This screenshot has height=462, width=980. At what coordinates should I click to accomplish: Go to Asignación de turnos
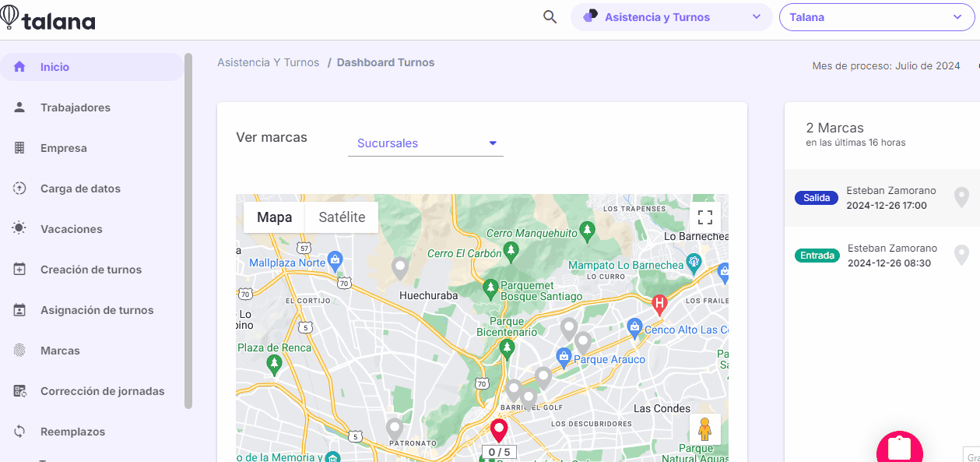tap(97, 310)
